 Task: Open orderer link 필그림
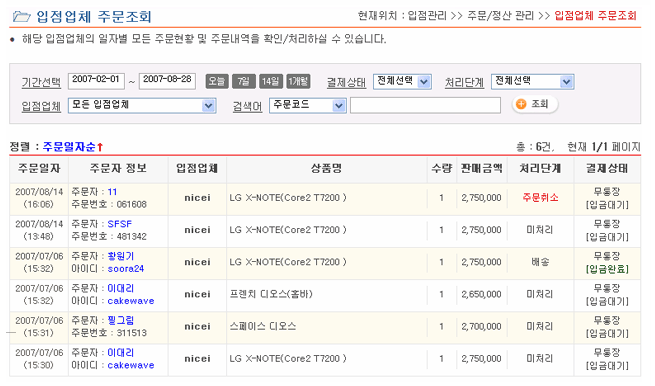tap(121, 320)
